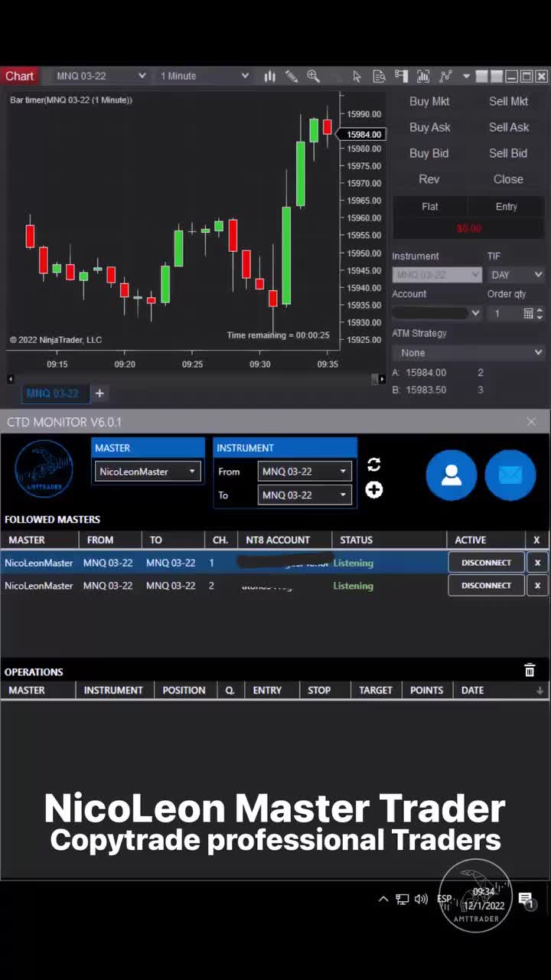Screen dimensions: 551x980
Task: Click the refresh arrows icon
Action: [373, 465]
